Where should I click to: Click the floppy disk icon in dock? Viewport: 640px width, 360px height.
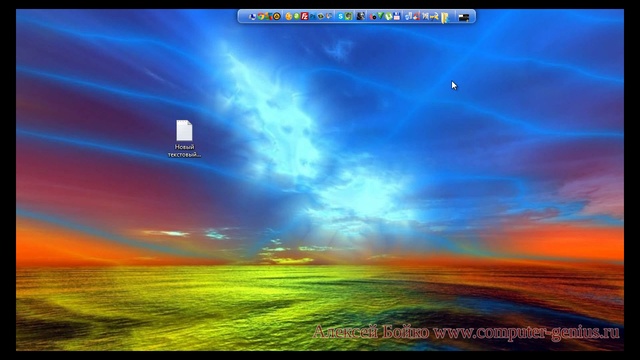(396, 16)
